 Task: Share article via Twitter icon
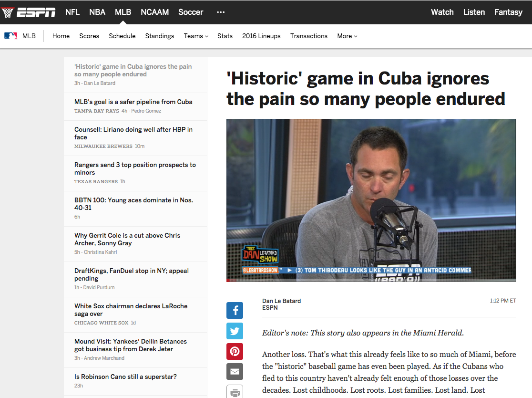[x=235, y=331]
